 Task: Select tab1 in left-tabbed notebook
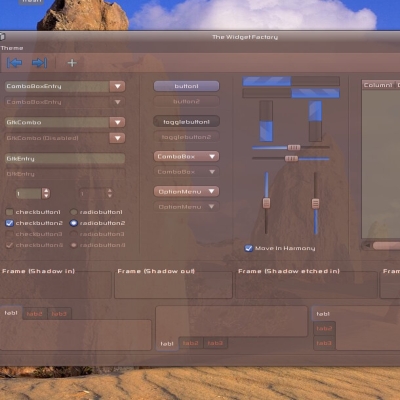click(323, 314)
